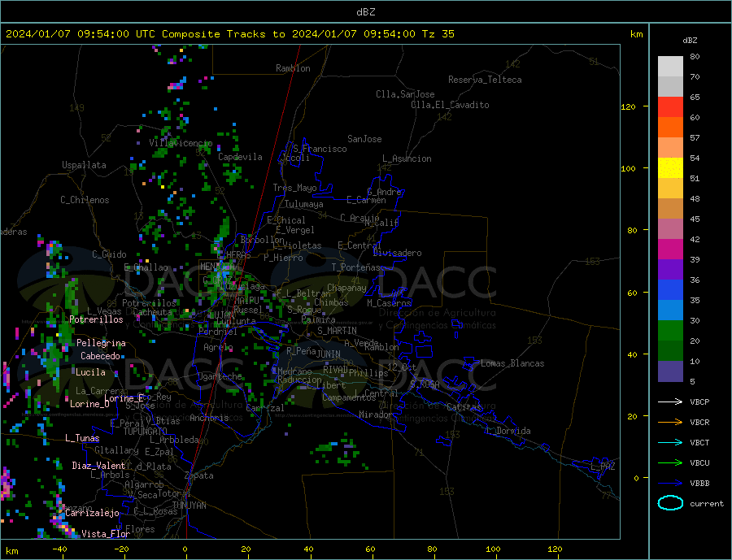Image resolution: width=732 pixels, height=560 pixels.
Task: Click the dBZ title at top
Action: tap(365, 12)
